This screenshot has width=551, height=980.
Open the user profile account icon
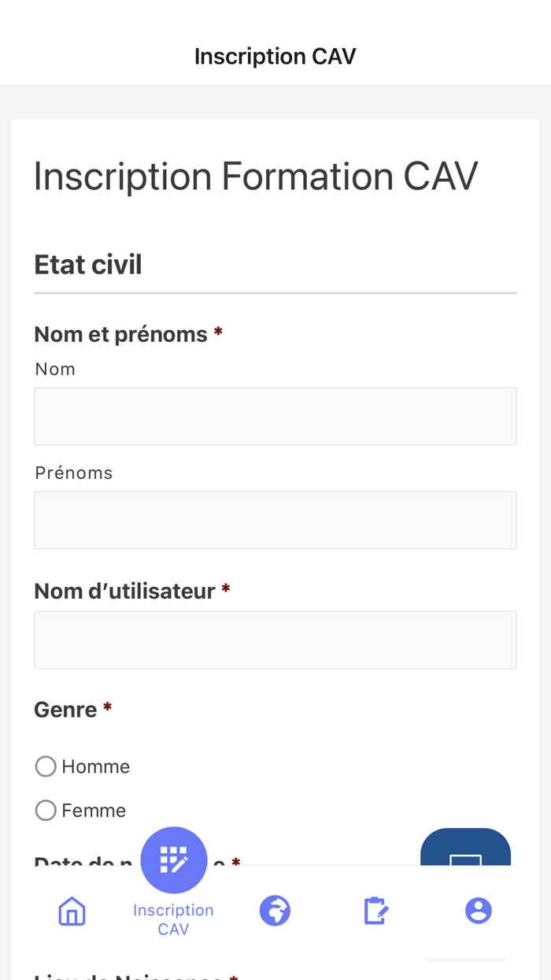pos(479,910)
